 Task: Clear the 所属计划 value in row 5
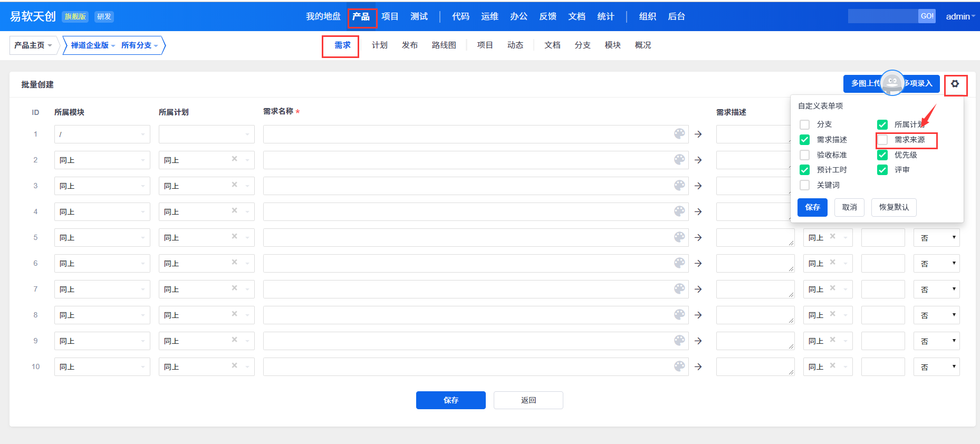click(235, 236)
